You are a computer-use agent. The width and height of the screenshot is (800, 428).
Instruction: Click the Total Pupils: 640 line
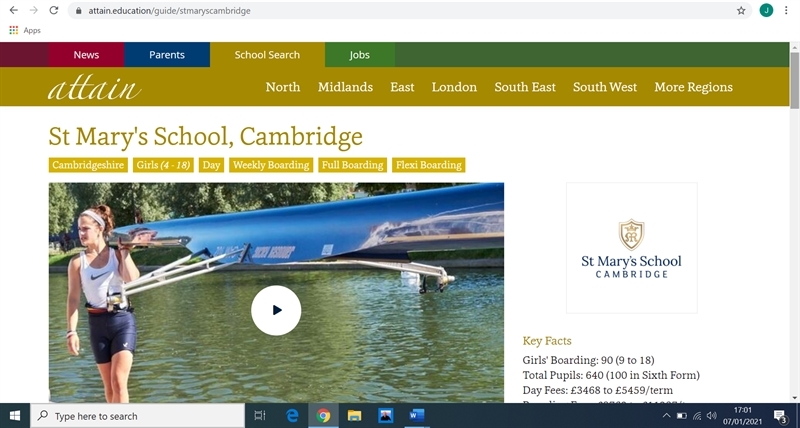coord(611,375)
